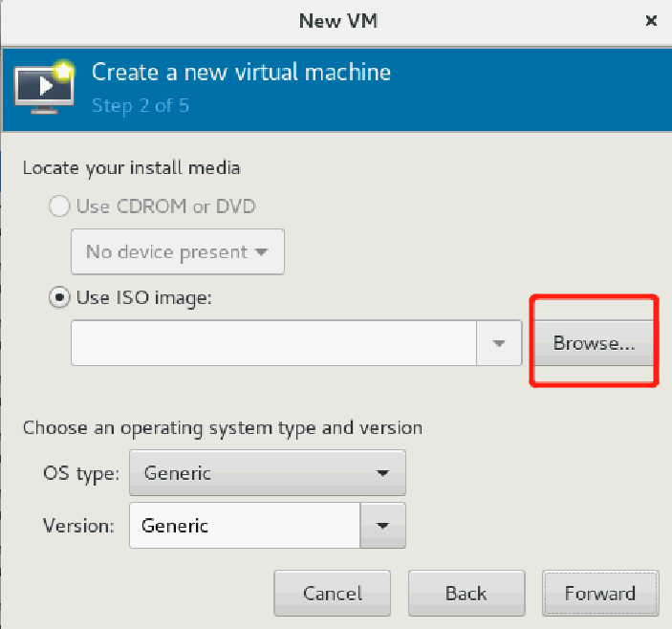Expand the ISO image path dropdown arrow
Image resolution: width=672 pixels, height=629 pixels.
pyautogui.click(x=499, y=343)
